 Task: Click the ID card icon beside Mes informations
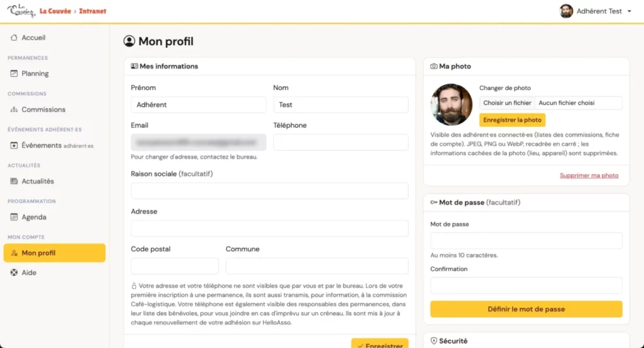coord(135,66)
